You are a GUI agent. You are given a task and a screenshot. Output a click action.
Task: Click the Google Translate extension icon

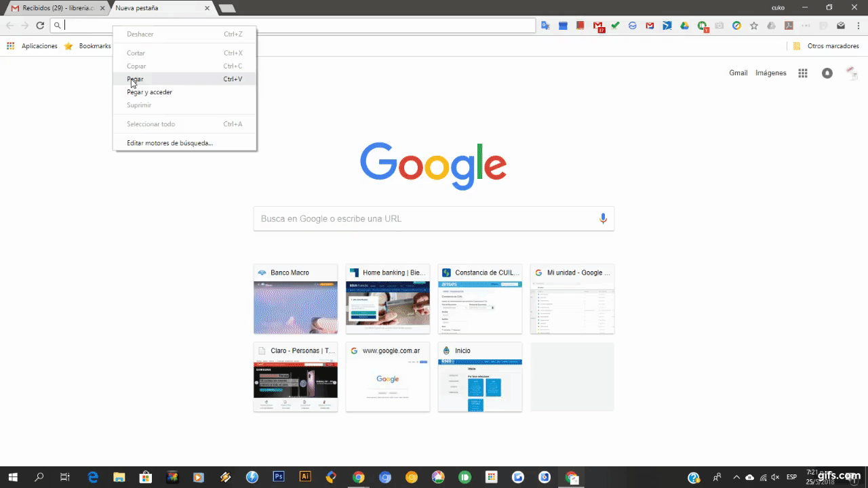545,26
